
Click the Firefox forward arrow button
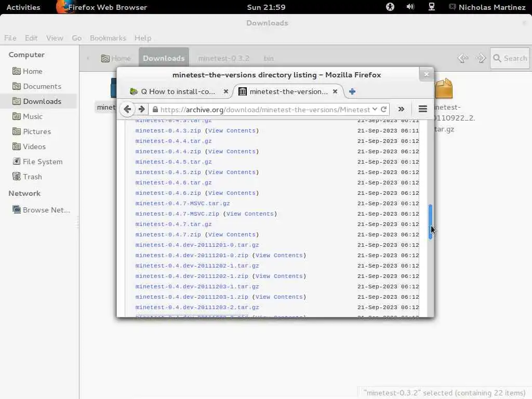(142, 109)
